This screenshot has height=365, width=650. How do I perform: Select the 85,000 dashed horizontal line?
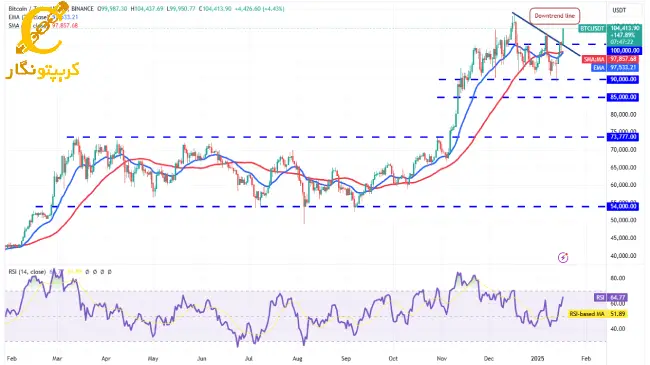521,97
